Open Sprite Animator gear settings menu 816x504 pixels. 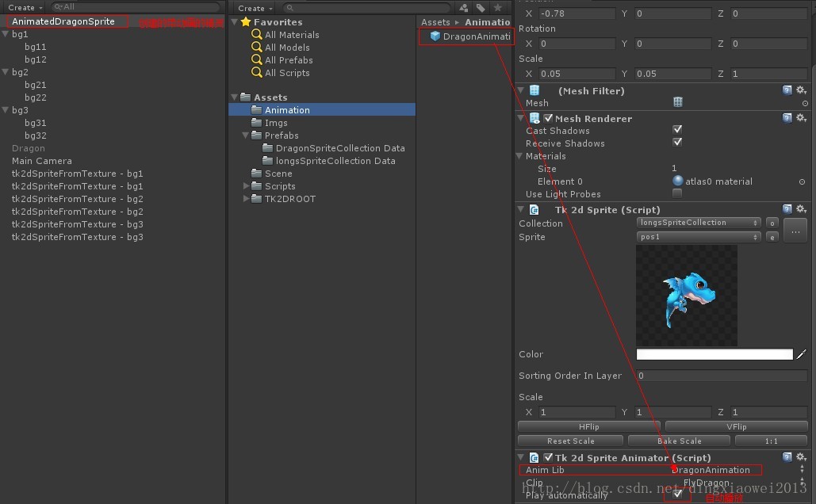pyautogui.click(x=802, y=457)
